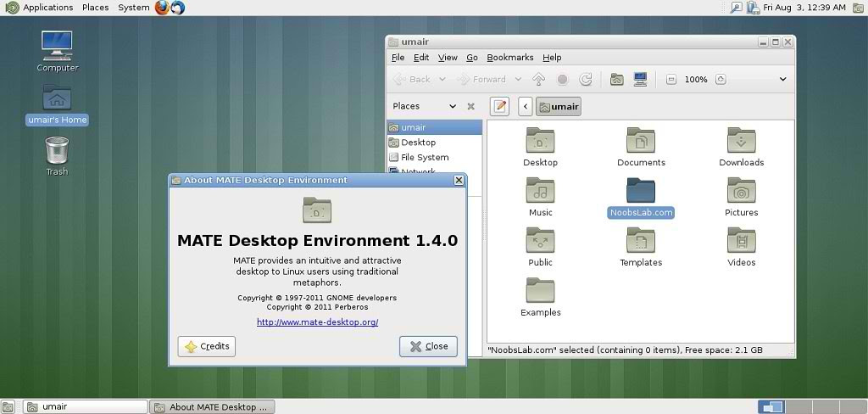Click the umair path bar button
Screen dimensions: 868x414
559,106
